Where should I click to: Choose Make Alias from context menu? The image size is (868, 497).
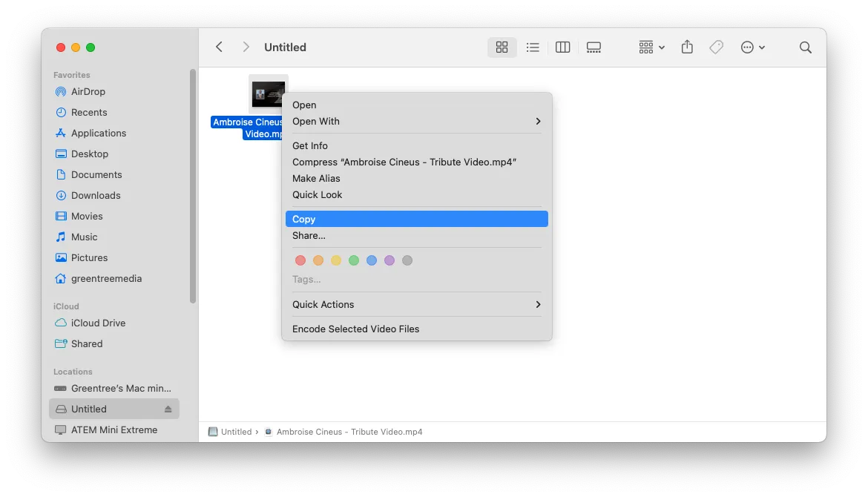click(417, 178)
